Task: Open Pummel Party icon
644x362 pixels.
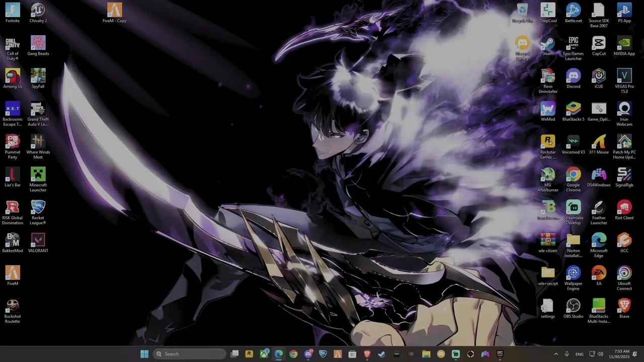Action: click(x=13, y=147)
